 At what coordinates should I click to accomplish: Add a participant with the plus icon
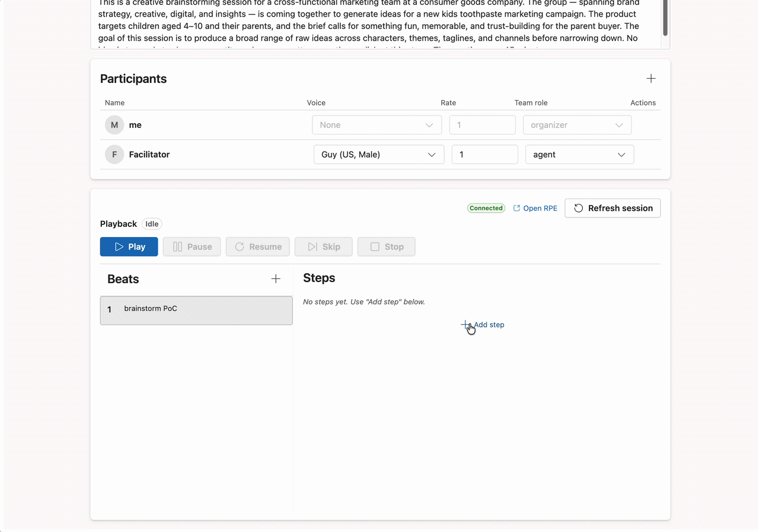tap(651, 79)
